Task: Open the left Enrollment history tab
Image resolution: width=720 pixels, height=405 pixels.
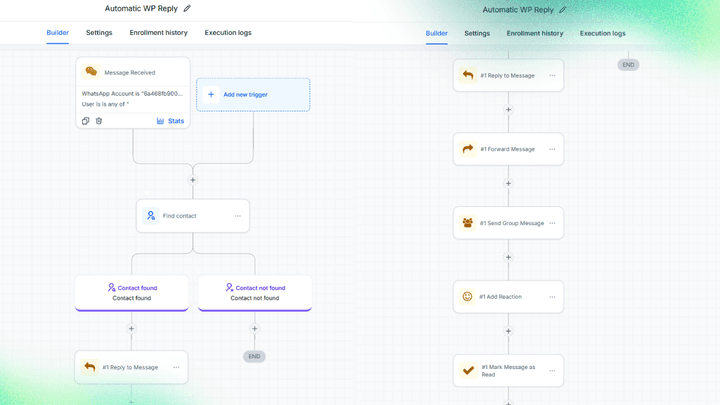Action: [158, 33]
